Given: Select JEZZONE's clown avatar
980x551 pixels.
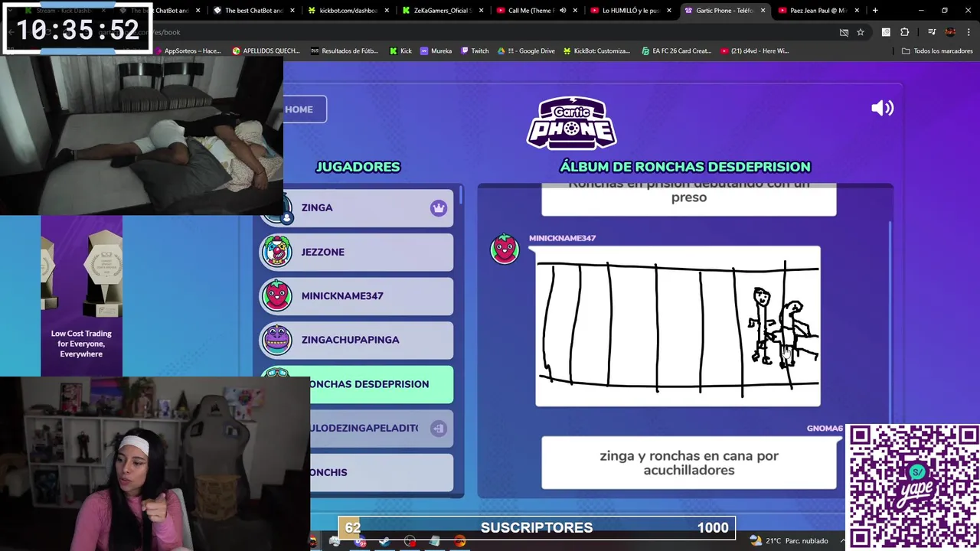Looking at the screenshot, I should [276, 252].
